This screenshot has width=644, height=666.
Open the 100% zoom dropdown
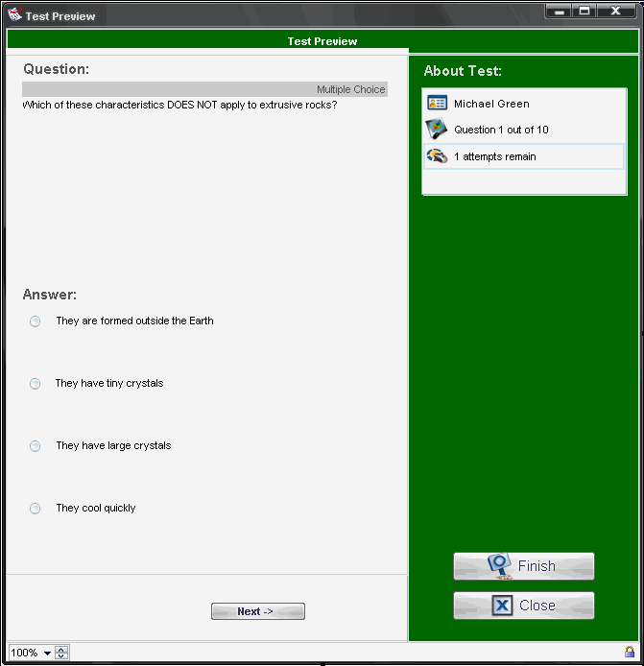[47, 654]
